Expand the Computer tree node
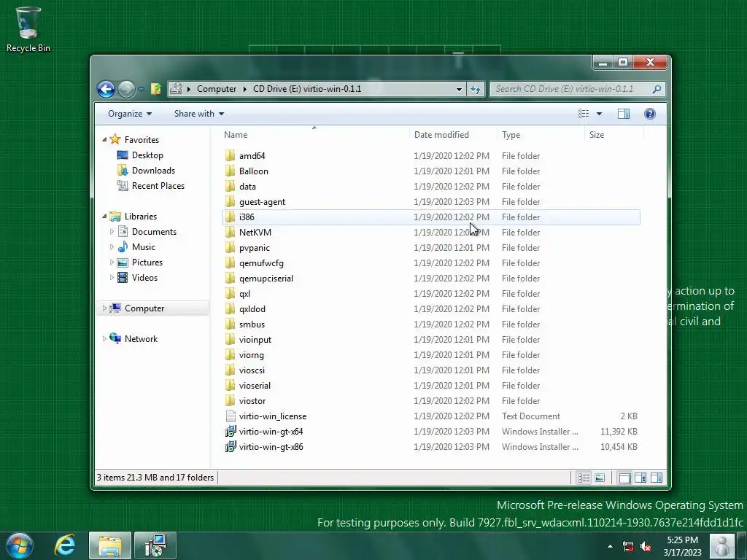Image resolution: width=747 pixels, height=560 pixels. (x=104, y=308)
